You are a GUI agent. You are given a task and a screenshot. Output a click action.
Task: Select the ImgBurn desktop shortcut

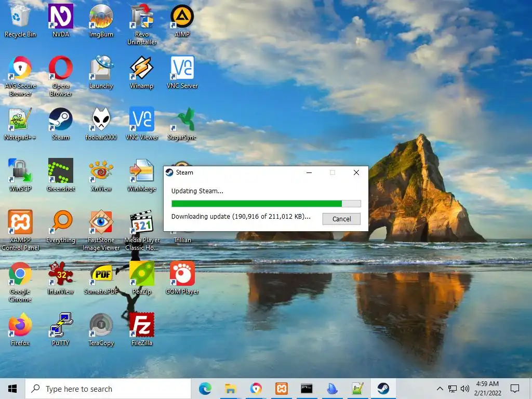point(101,20)
